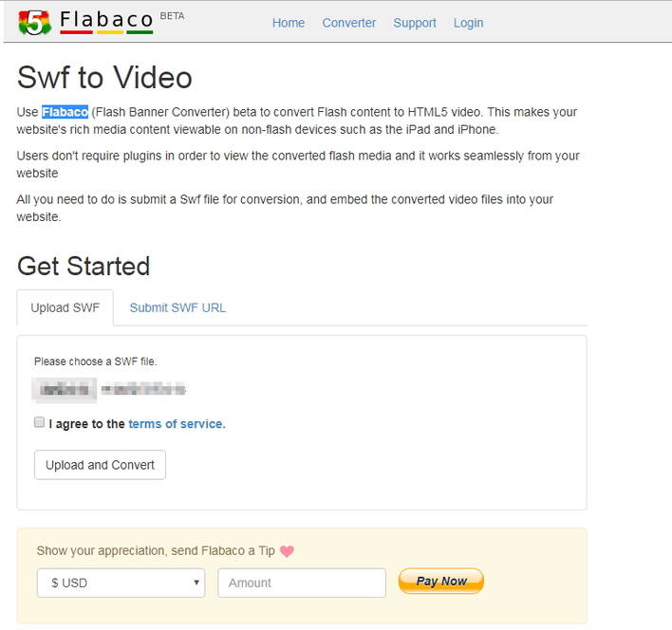Click the Flabaco 5 logo icon
The height and width of the screenshot is (630, 672).
coord(35,23)
